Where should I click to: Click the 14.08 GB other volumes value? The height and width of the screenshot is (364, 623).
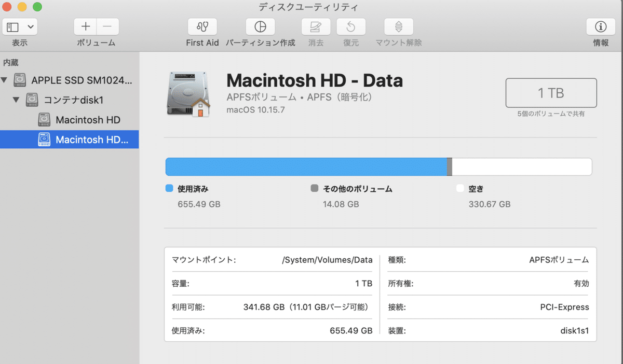point(341,204)
